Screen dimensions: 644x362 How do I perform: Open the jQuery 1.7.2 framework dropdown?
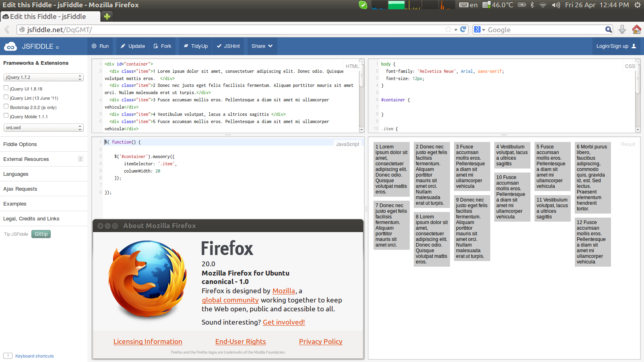[43, 77]
